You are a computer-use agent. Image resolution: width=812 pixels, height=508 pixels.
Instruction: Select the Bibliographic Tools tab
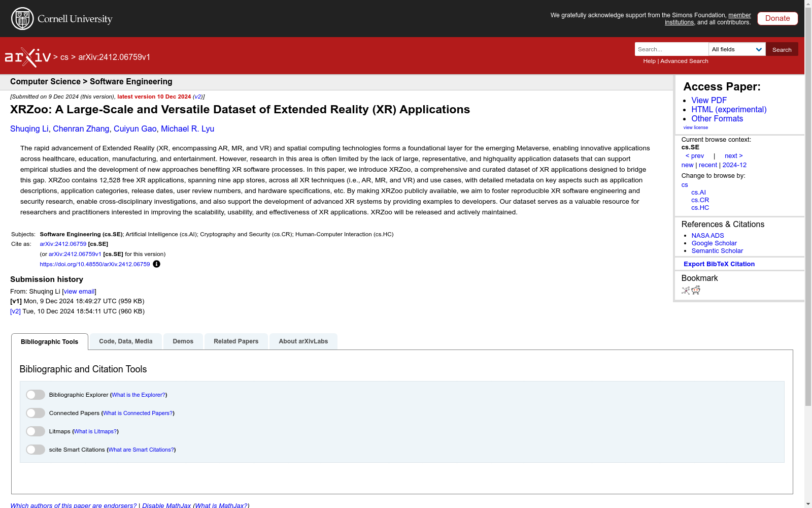pyautogui.click(x=50, y=341)
